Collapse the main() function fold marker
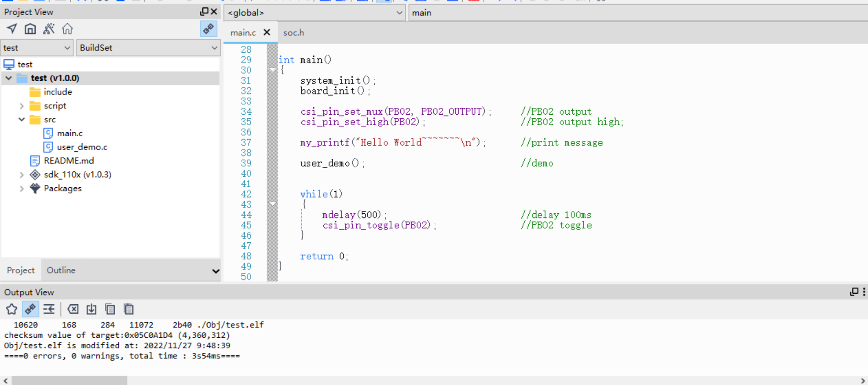 tap(272, 70)
